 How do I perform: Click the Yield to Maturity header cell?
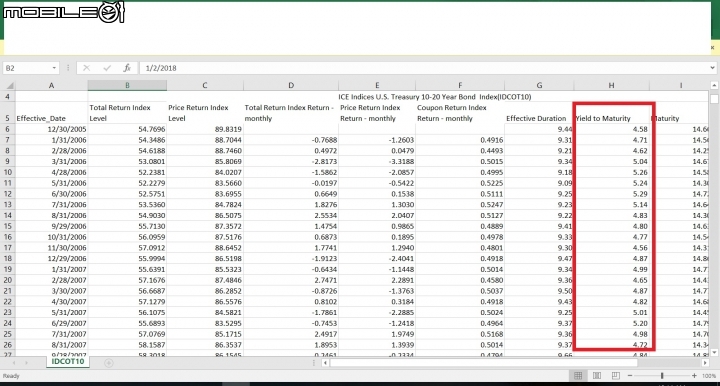tap(611, 113)
